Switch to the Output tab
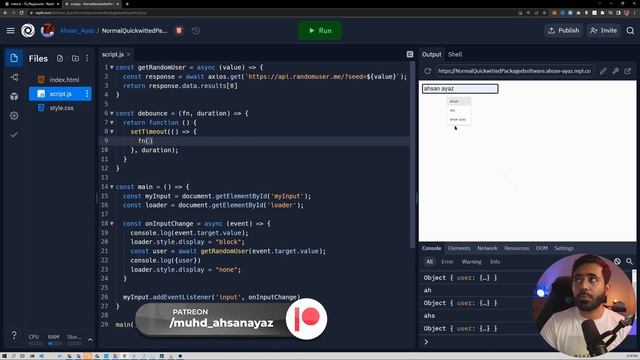This screenshot has height=360, width=640. point(431,54)
